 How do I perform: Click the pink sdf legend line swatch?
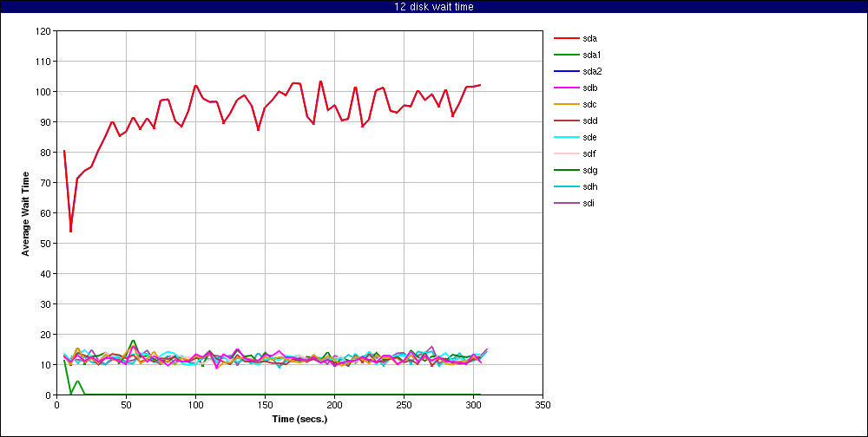coord(566,153)
